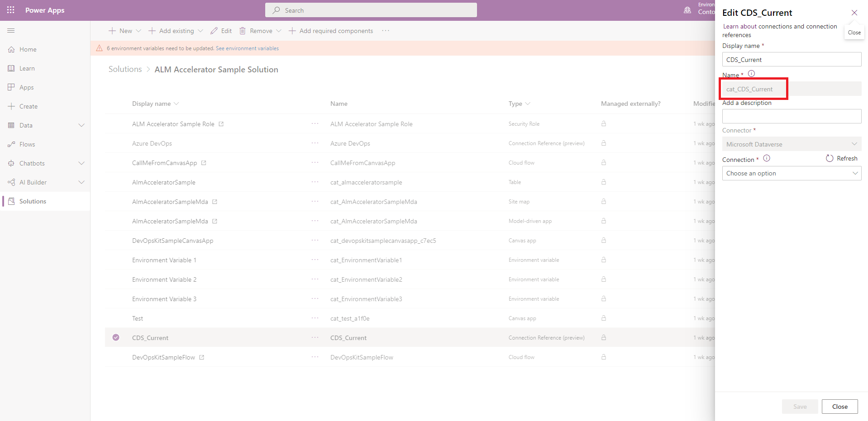Go to Flows in navigation
This screenshot has height=421, width=868.
(27, 144)
